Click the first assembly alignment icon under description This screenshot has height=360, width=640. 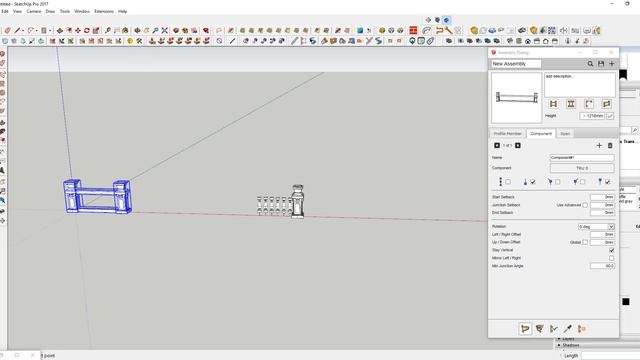[x=553, y=104]
